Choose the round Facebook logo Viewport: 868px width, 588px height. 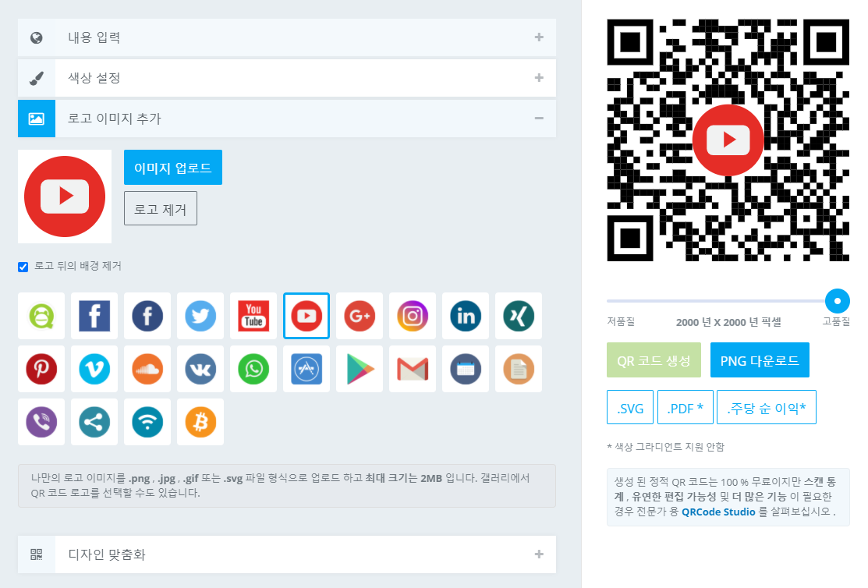pos(147,316)
